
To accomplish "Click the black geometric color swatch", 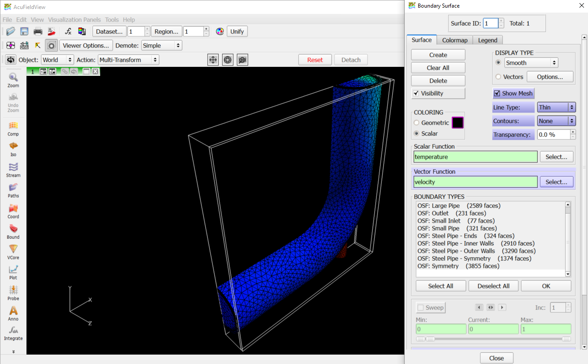I will click(x=458, y=123).
